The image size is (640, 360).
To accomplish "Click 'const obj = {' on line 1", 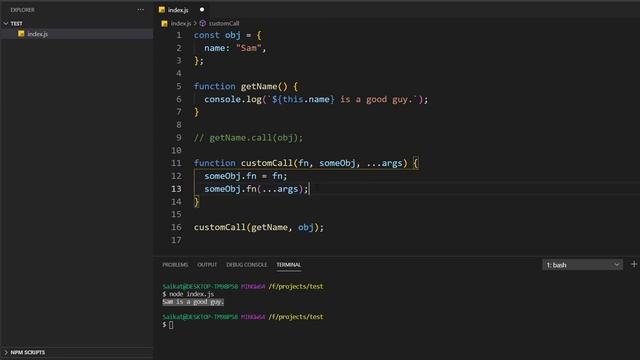I will pyautogui.click(x=227, y=35).
